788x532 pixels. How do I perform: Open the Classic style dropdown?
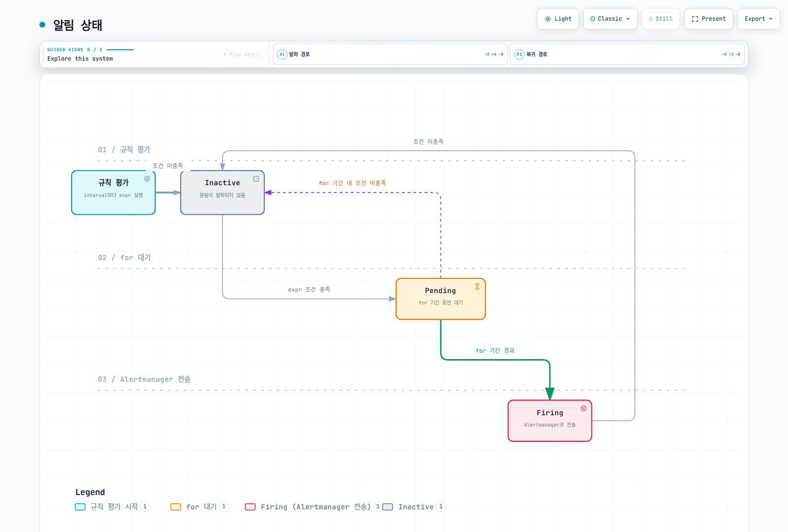pos(610,19)
